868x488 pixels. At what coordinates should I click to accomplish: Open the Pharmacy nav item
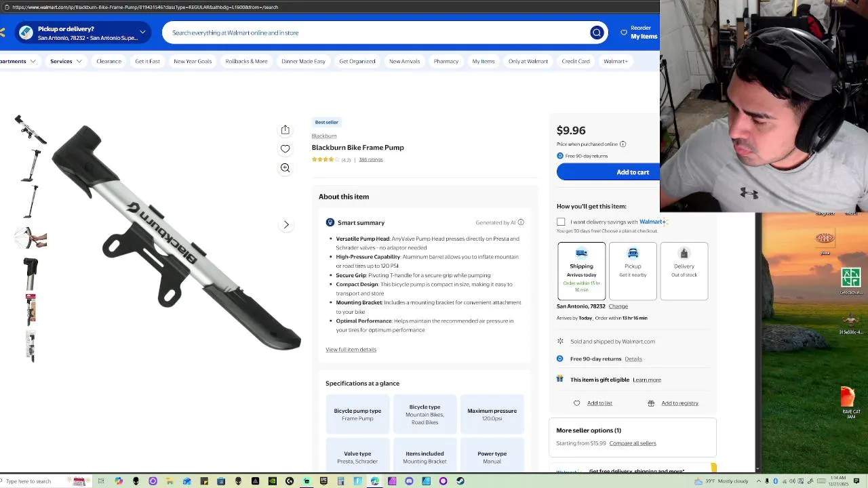446,61
